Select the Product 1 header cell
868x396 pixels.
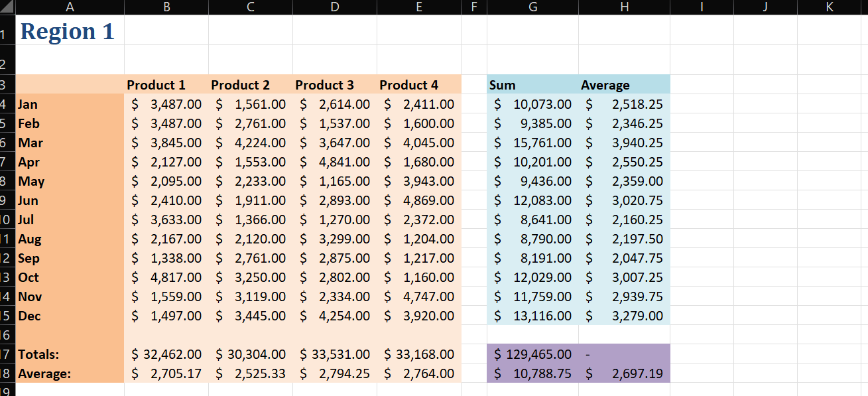pyautogui.click(x=166, y=85)
